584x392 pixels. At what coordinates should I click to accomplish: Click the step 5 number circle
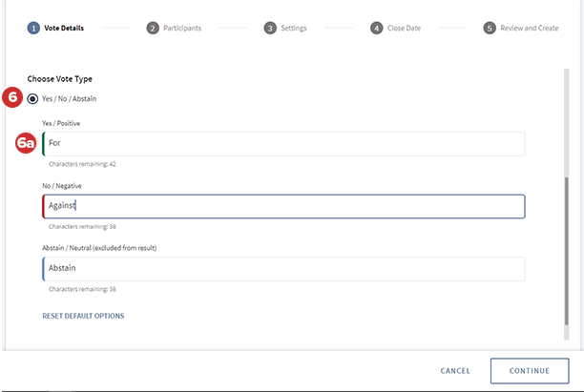pyautogui.click(x=490, y=29)
